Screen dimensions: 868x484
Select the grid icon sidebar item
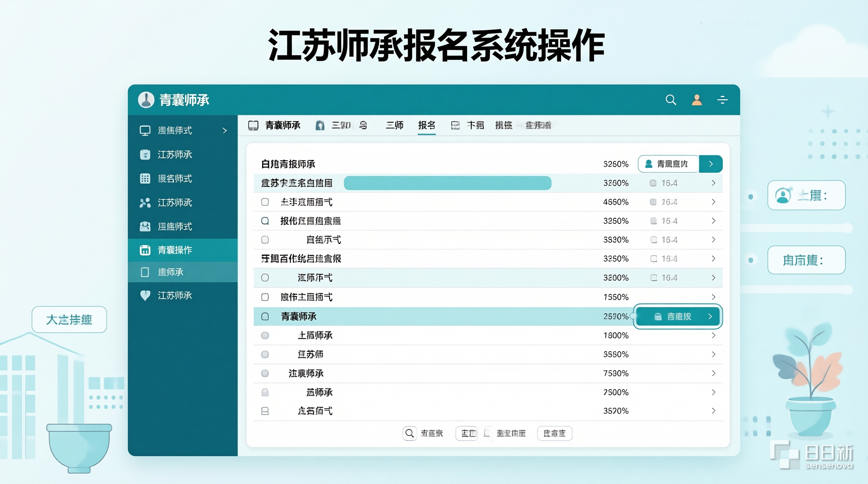(x=145, y=178)
